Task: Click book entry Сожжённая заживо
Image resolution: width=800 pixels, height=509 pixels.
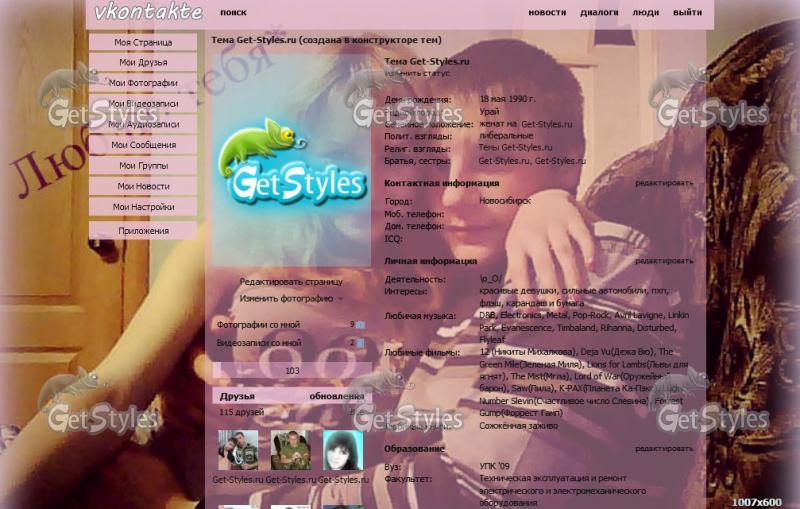Action: (518, 426)
